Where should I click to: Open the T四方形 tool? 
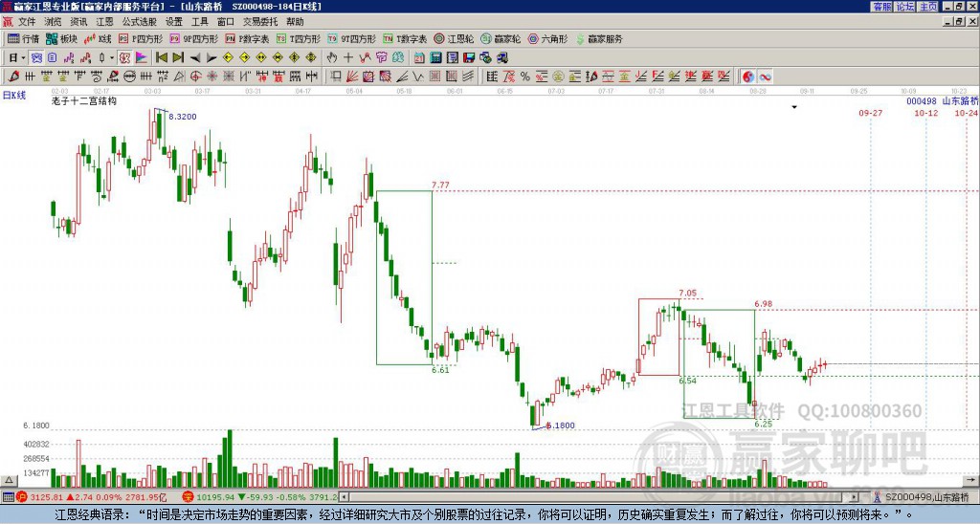click(299, 38)
